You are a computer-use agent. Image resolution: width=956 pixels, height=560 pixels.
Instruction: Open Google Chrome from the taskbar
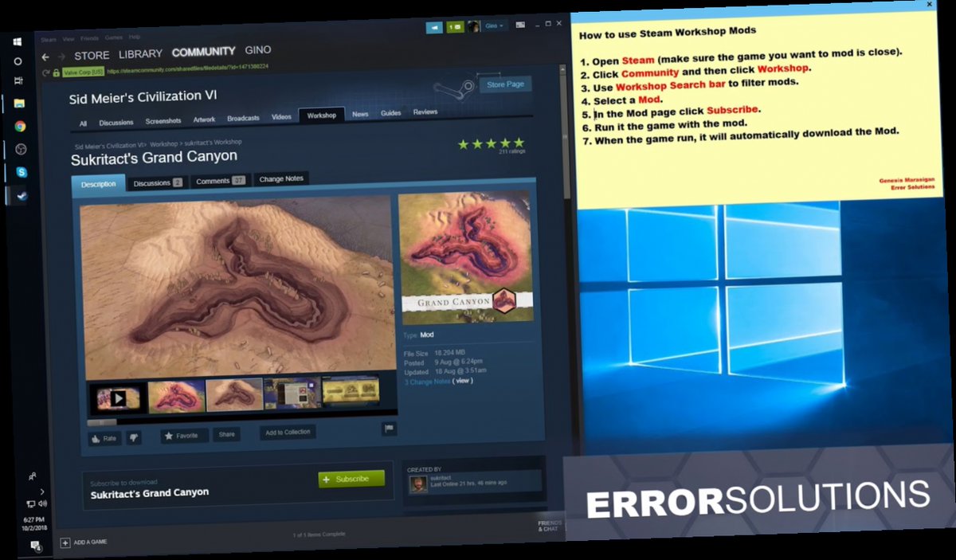click(20, 126)
